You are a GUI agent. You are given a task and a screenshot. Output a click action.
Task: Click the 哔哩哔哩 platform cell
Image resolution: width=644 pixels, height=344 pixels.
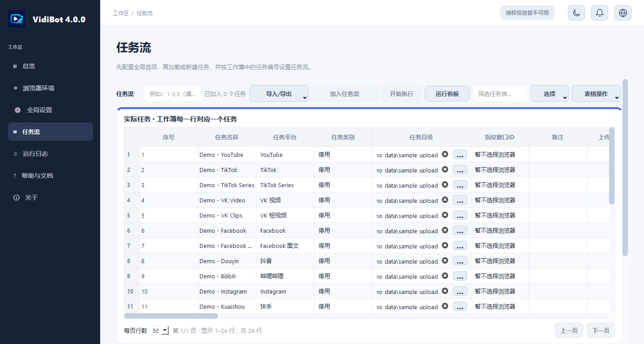[x=285, y=276]
